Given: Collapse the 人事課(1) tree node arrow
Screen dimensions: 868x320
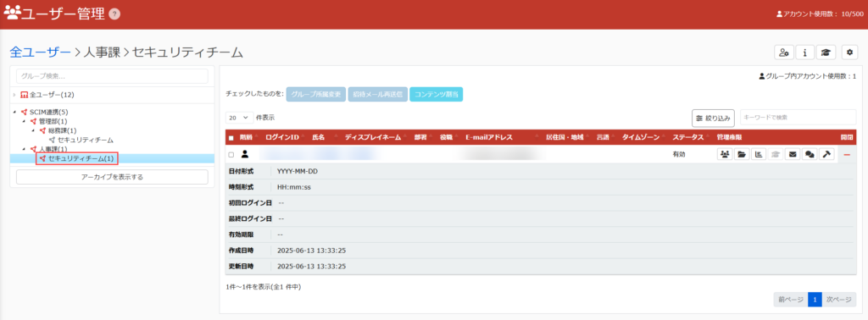Looking at the screenshot, I should click(24, 149).
